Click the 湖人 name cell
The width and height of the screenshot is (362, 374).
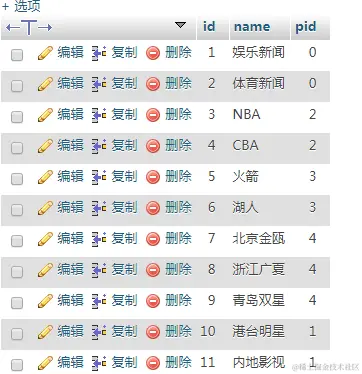tap(245, 207)
